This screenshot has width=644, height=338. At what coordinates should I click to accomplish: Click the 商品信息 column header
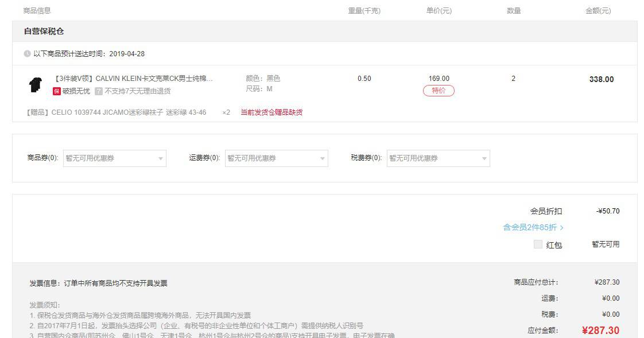pyautogui.click(x=37, y=11)
